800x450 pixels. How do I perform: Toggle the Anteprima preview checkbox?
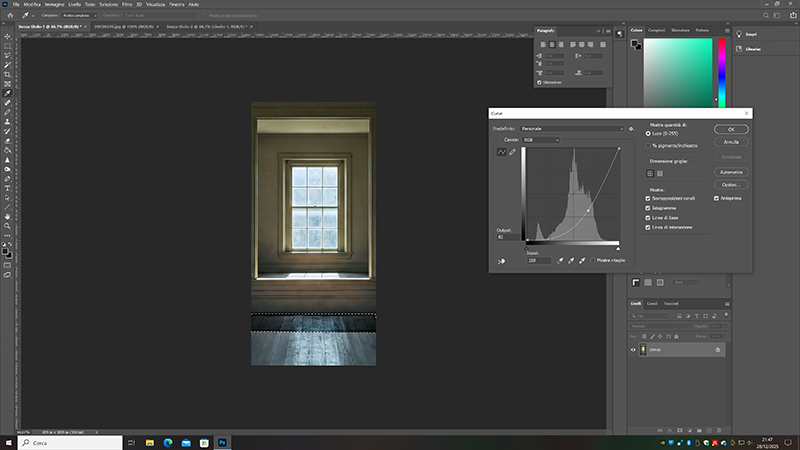716,198
